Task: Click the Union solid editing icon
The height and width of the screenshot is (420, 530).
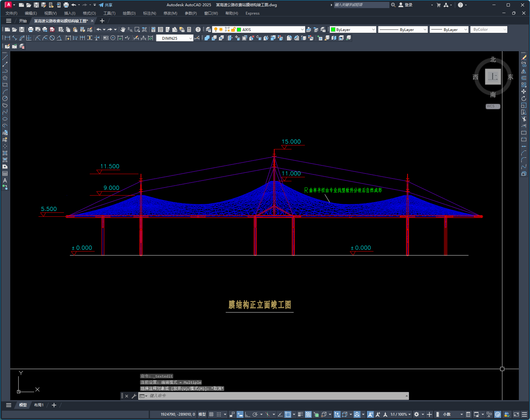Action: pos(207,38)
